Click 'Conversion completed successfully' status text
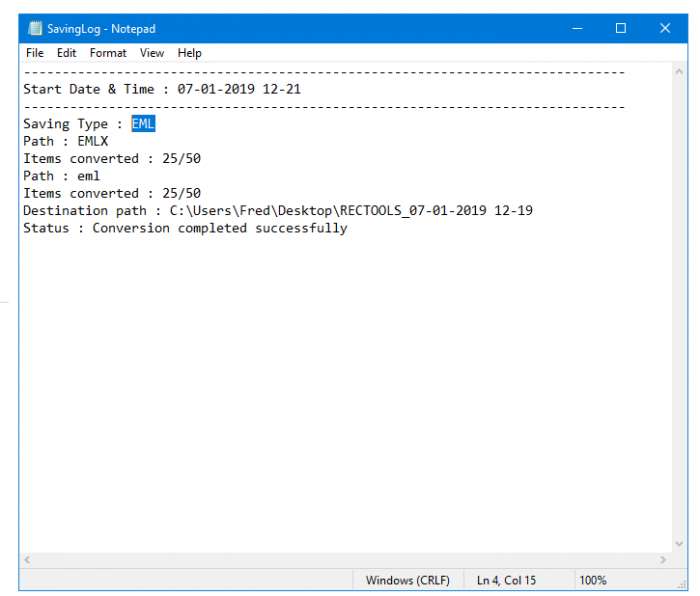 click(x=220, y=228)
